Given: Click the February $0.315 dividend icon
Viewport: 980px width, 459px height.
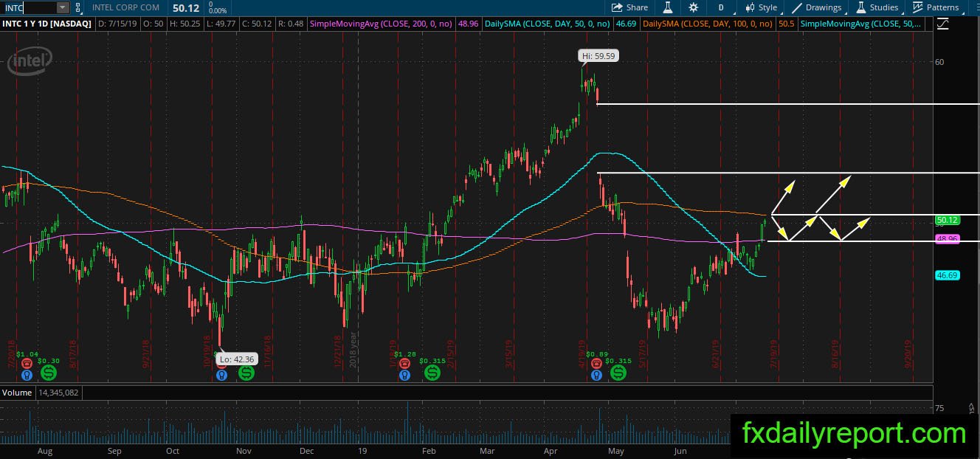Looking at the screenshot, I should point(431,374).
